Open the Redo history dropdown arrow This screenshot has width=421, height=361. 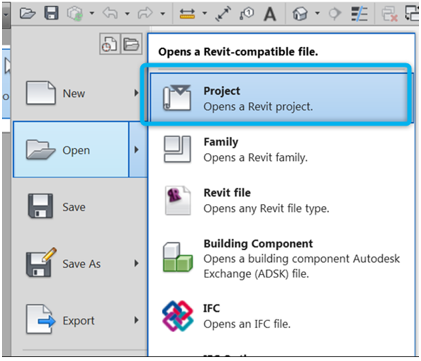pyautogui.click(x=162, y=14)
